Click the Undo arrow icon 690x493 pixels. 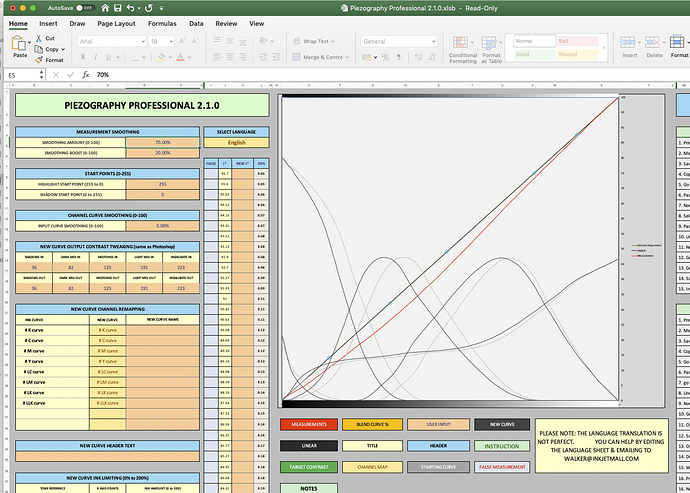pyautogui.click(x=131, y=8)
